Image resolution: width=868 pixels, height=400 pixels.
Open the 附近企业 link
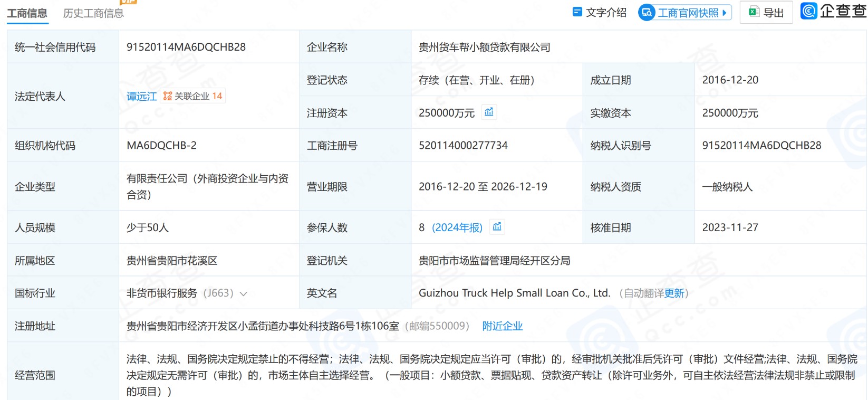click(502, 326)
